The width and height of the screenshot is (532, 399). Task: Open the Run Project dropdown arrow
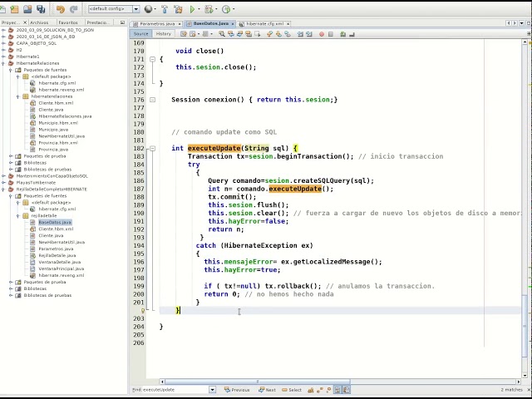coord(199,9)
